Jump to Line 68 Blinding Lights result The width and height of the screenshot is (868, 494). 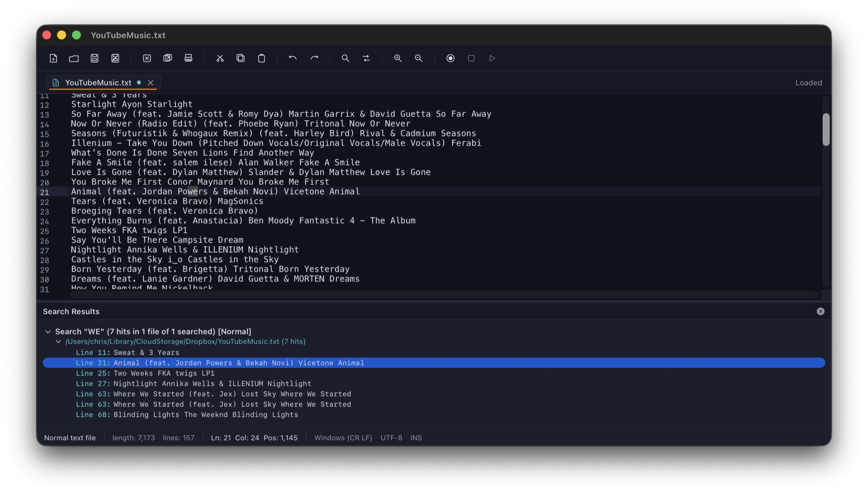(205, 415)
